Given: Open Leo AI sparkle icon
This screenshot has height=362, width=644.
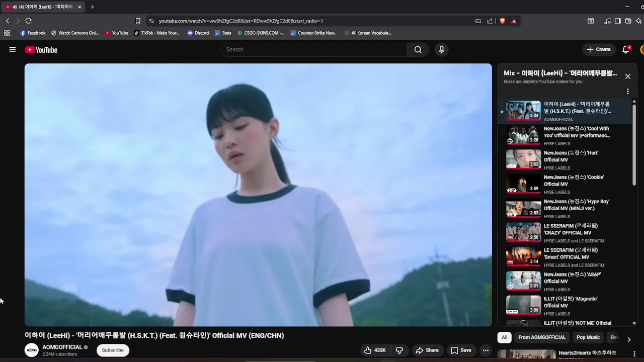Looking at the screenshot, I should pyautogui.click(x=638, y=21).
